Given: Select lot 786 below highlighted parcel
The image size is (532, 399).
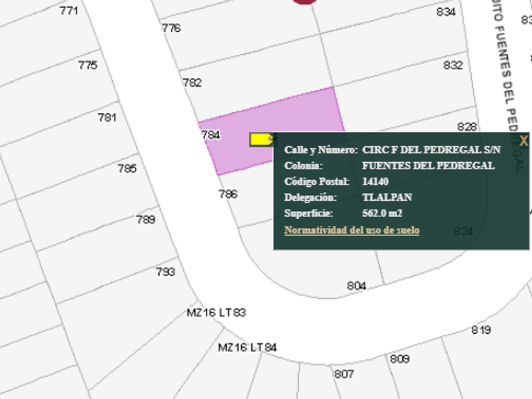Looking at the screenshot, I should 228,194.
